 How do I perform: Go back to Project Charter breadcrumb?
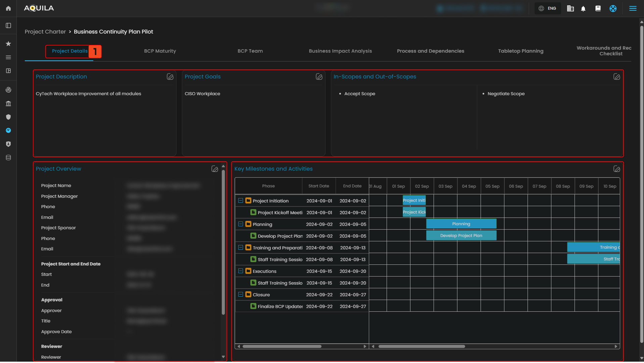pyautogui.click(x=45, y=32)
